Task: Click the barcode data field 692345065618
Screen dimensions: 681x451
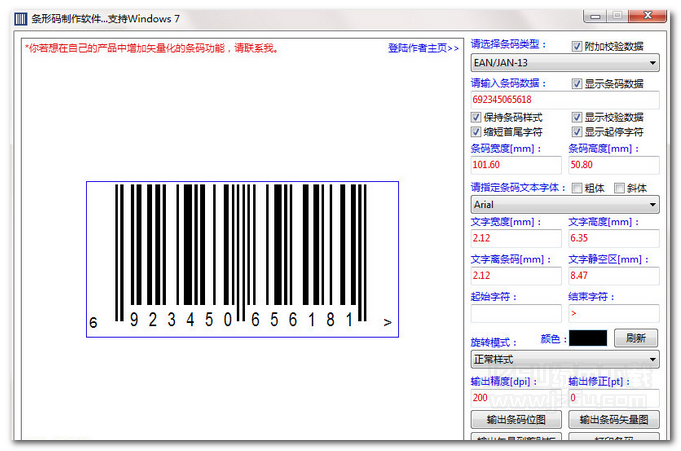Action: 565,99
